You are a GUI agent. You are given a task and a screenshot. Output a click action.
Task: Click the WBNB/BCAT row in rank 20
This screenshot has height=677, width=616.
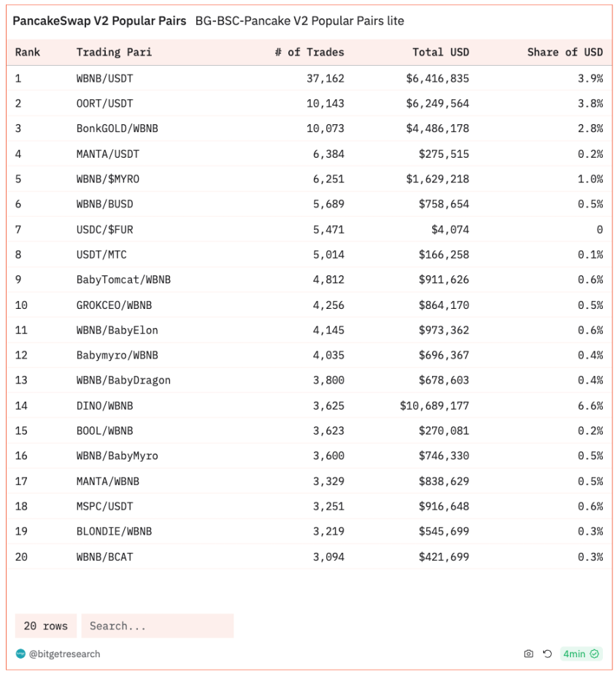tap(309, 556)
